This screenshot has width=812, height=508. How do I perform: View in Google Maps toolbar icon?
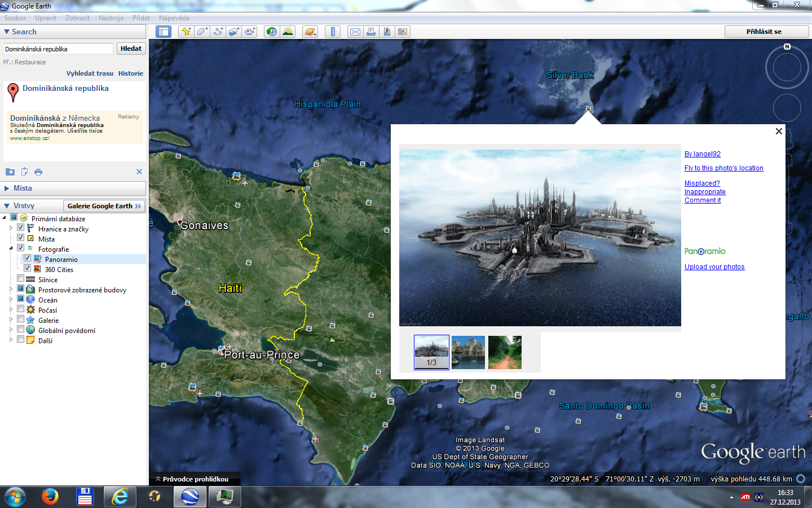403,32
